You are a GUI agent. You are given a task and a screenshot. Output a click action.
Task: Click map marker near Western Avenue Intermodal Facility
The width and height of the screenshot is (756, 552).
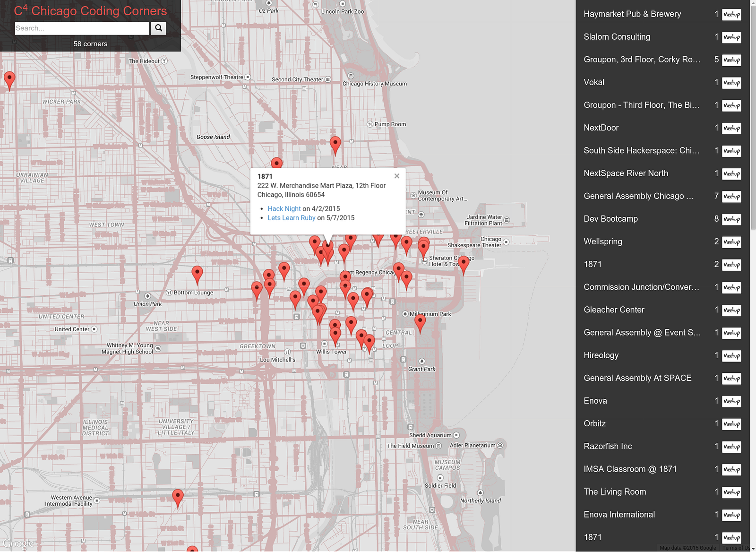point(178,499)
